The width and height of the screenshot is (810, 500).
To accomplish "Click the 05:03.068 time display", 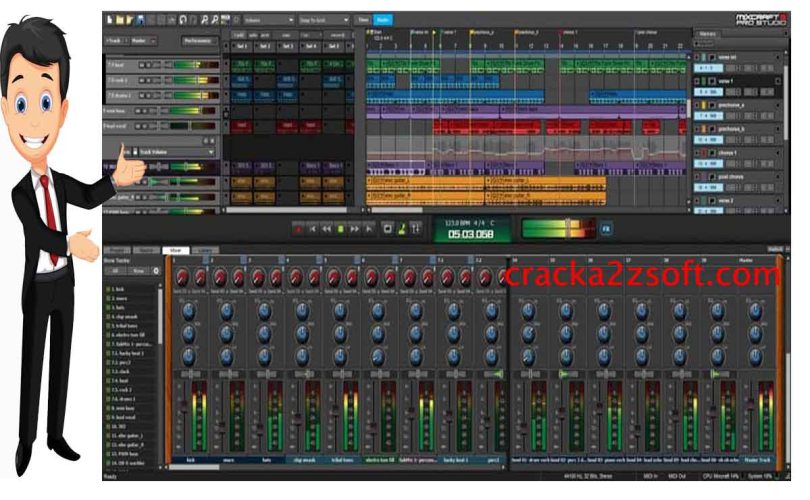I will pos(470,234).
